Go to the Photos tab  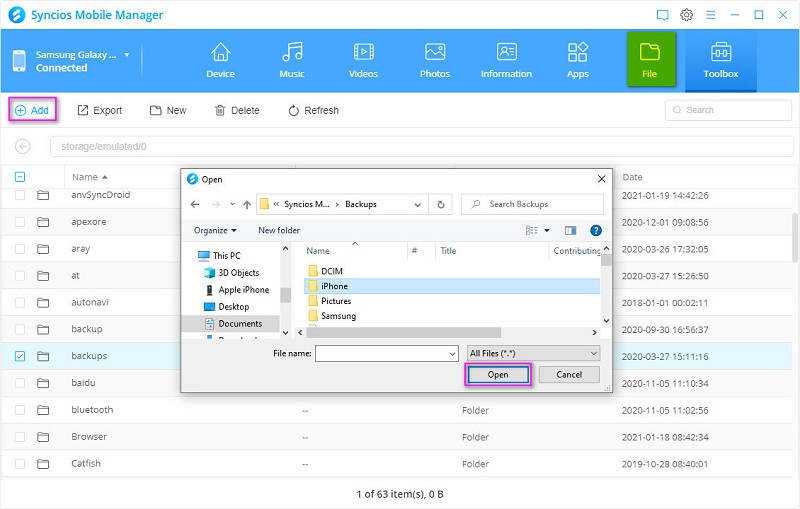point(435,61)
